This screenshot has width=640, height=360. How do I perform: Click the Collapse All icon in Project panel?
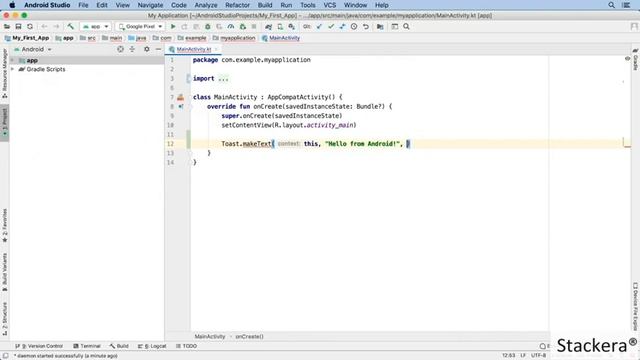point(132,49)
